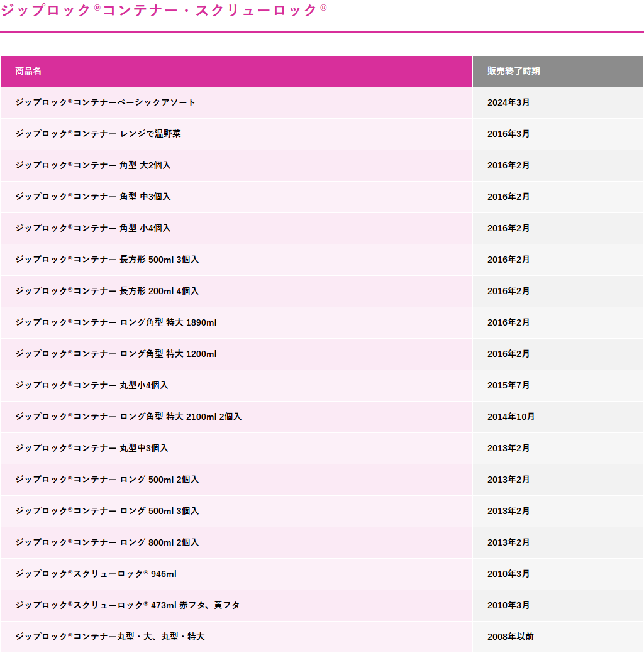Select the コンテナーベーシックアソート product row

[x=322, y=102]
